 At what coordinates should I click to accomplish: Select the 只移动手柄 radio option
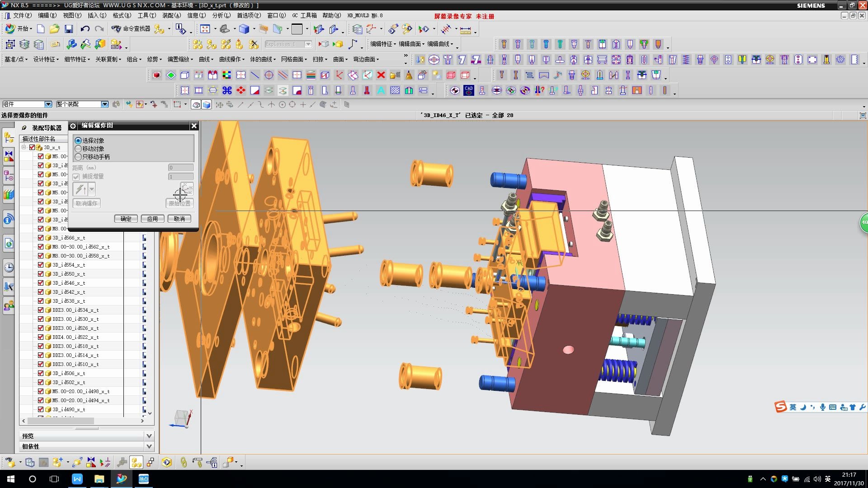coord(79,157)
